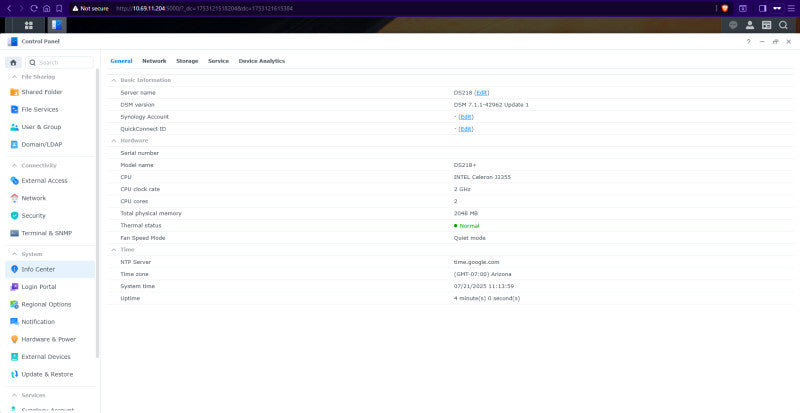Collapse the Basic Information section
Screen dimensions: 800x413
[114, 80]
